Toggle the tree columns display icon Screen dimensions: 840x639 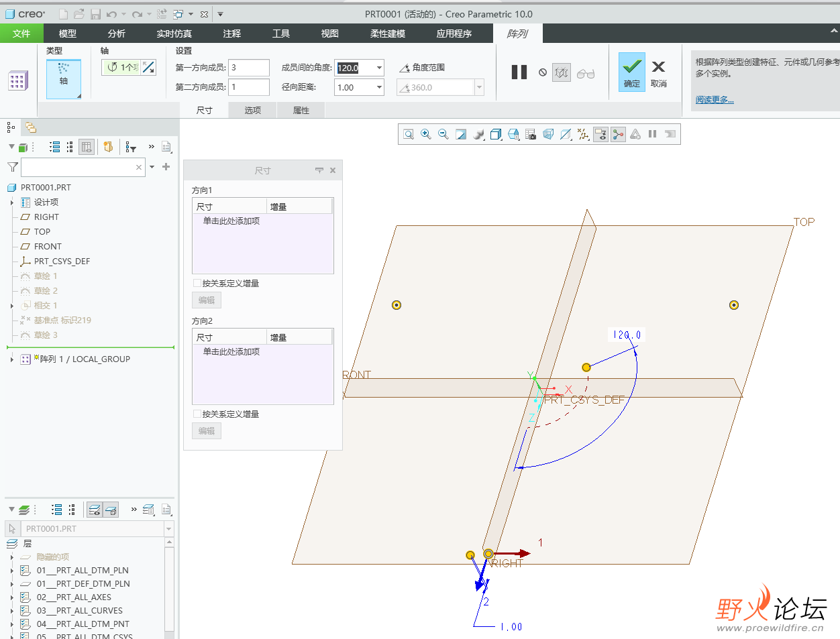(87, 147)
